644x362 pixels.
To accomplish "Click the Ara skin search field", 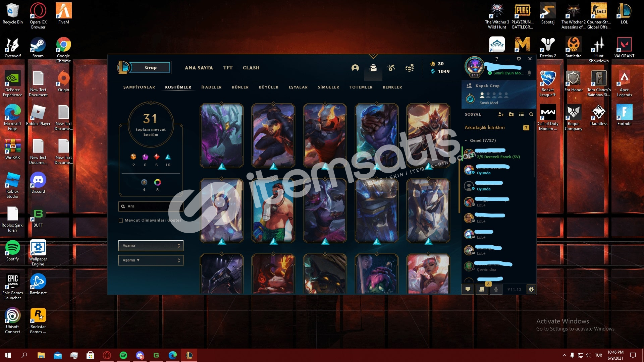I will click(151, 206).
